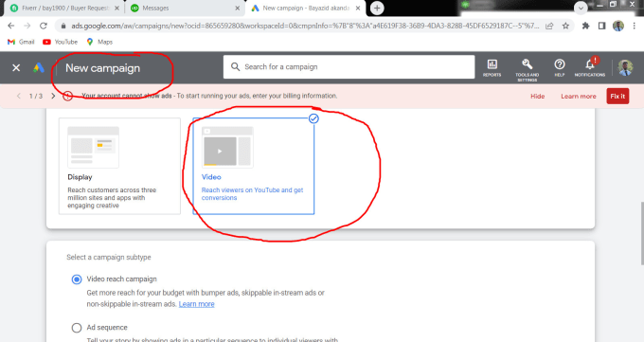Open Learn more link under Video reach campaign
The height and width of the screenshot is (342, 644).
[x=196, y=304]
